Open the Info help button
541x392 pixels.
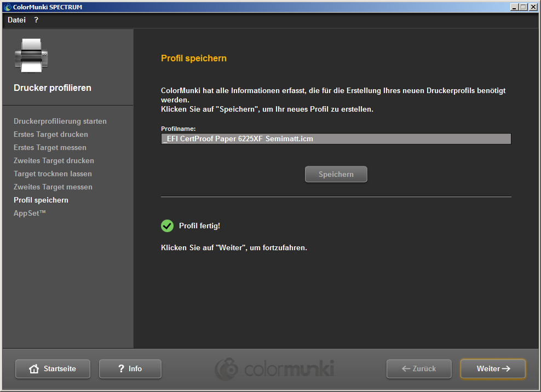(x=130, y=368)
